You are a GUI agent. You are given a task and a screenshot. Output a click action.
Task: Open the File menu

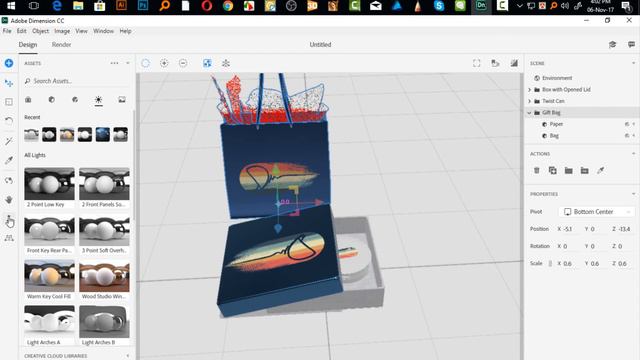(x=7, y=31)
